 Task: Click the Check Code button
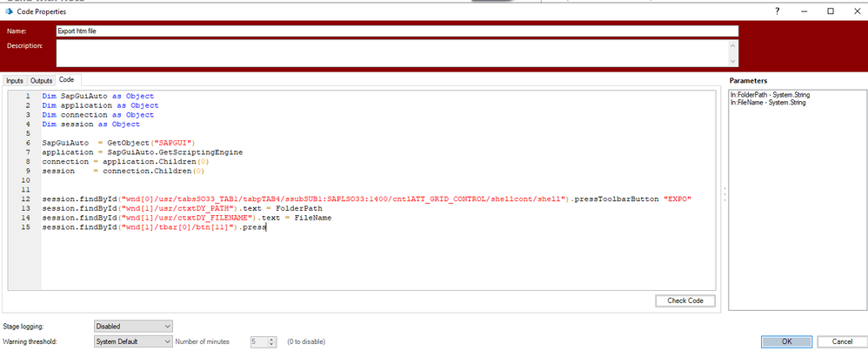[684, 300]
